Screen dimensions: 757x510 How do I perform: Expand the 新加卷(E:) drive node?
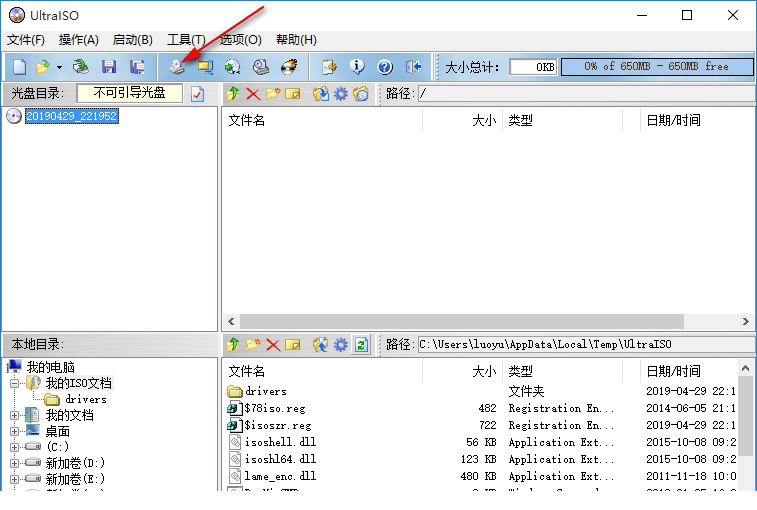(14, 479)
